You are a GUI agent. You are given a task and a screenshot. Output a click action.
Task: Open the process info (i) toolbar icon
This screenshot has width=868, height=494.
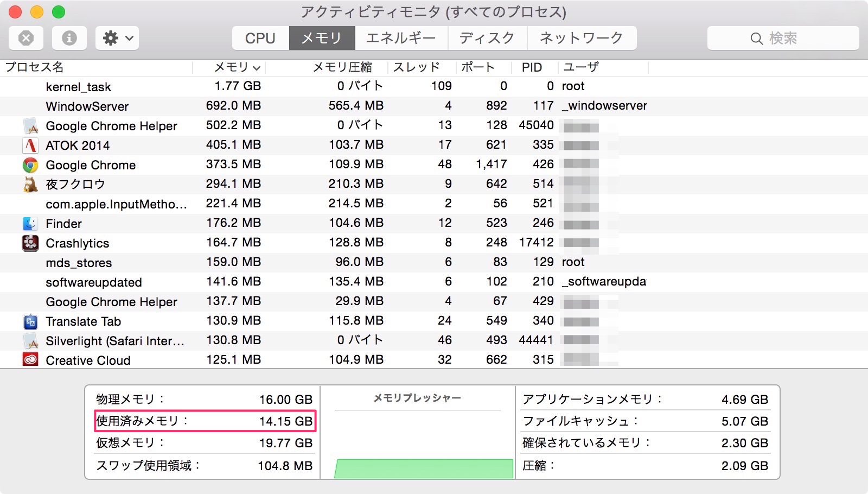pos(69,38)
